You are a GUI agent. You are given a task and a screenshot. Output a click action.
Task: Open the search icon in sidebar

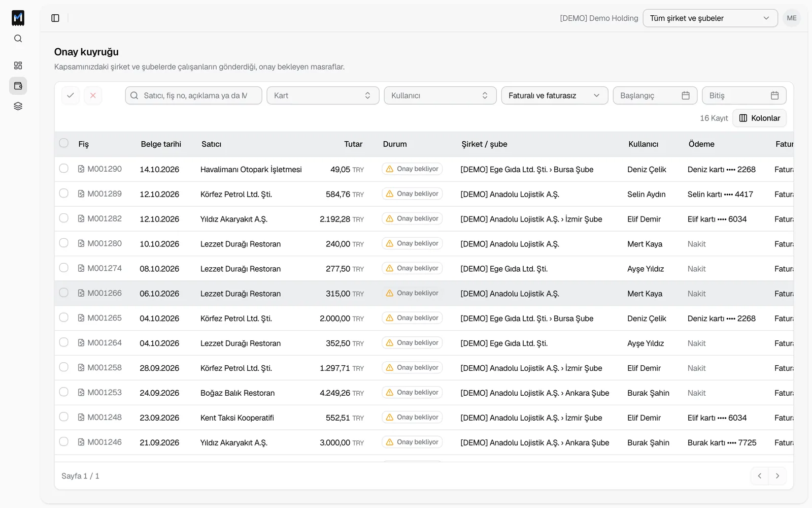[18, 39]
